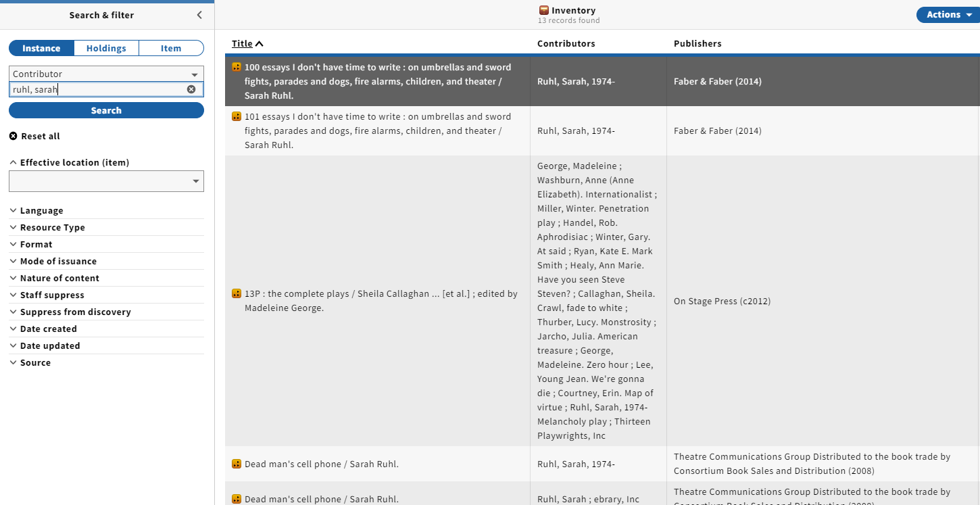This screenshot has width=980, height=505.
Task: Expand the Nature of content filter
Action: (55, 278)
